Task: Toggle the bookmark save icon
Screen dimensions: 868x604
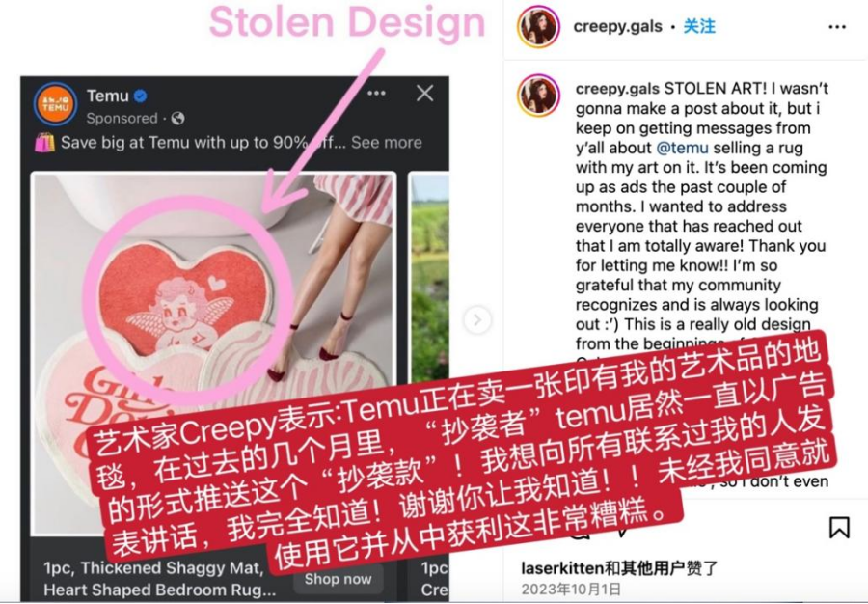Action: [839, 527]
